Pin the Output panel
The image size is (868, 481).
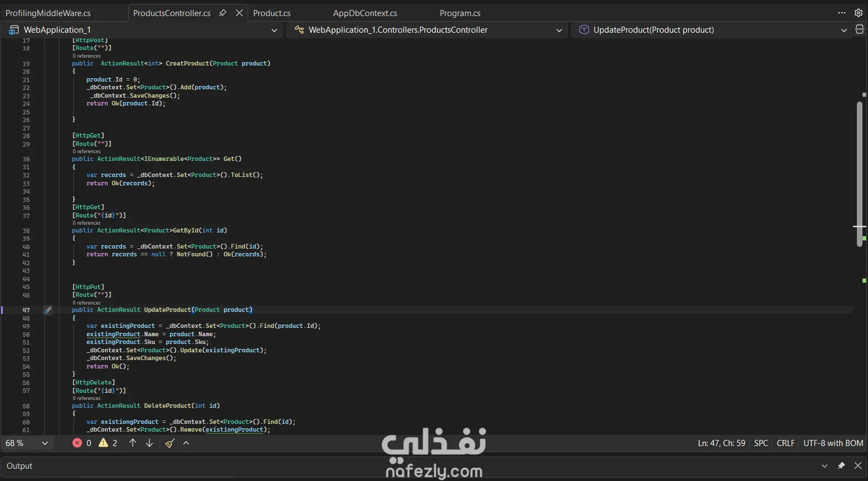pyautogui.click(x=841, y=466)
